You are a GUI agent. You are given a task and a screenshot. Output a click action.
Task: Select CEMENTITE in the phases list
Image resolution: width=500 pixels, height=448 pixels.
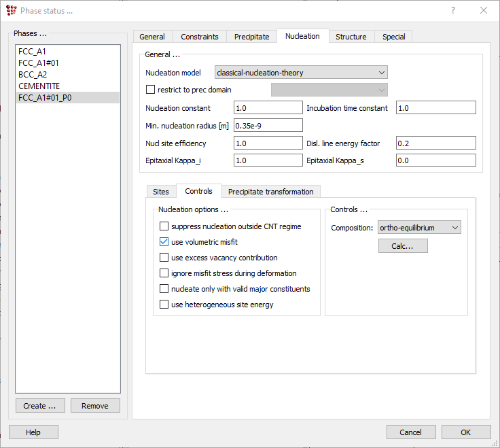pos(39,86)
